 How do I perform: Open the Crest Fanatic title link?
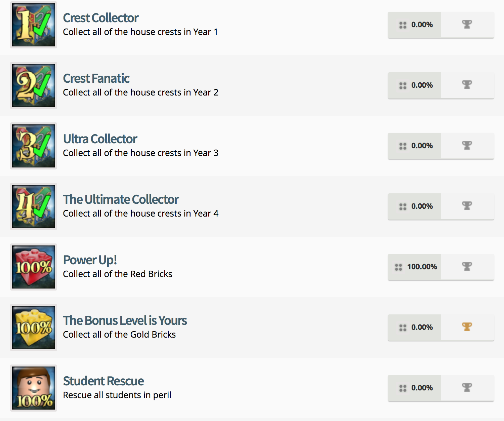[x=96, y=78]
